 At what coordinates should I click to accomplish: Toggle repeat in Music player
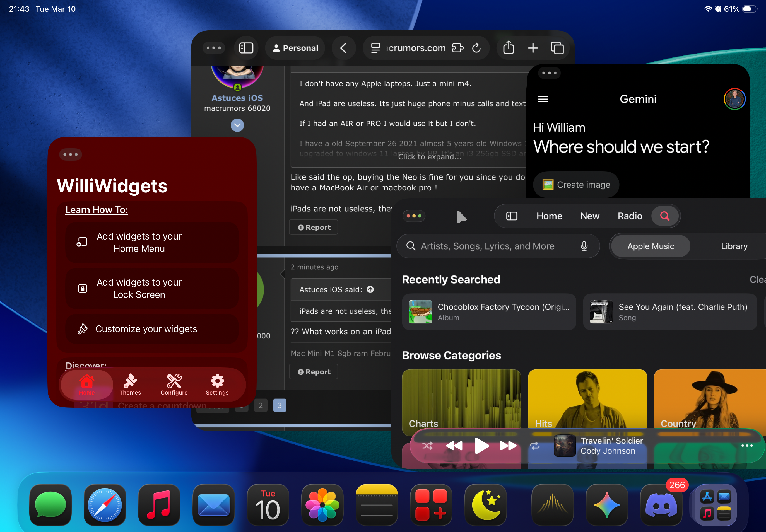pyautogui.click(x=535, y=446)
